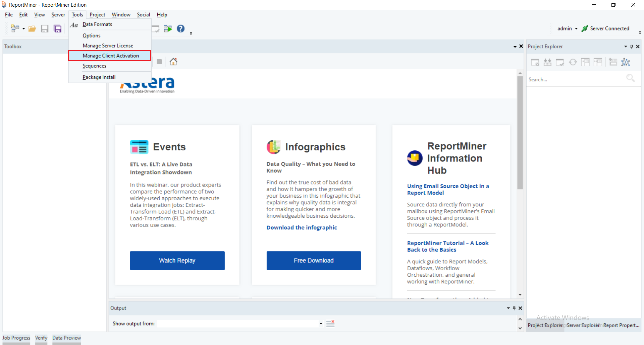Click the Project Explorer single-arrow layout icon
The height and width of the screenshot is (345, 644).
click(x=585, y=62)
